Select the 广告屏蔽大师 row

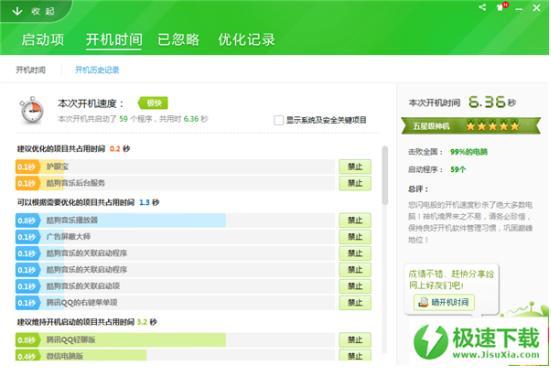click(175, 237)
